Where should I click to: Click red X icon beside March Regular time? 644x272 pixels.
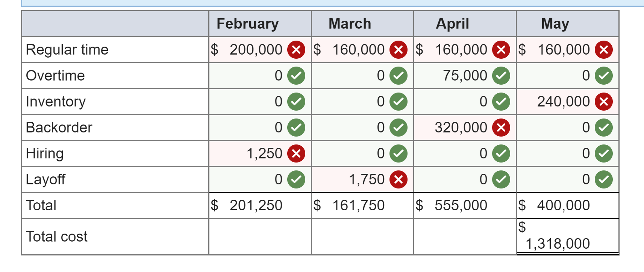pyautogui.click(x=399, y=50)
